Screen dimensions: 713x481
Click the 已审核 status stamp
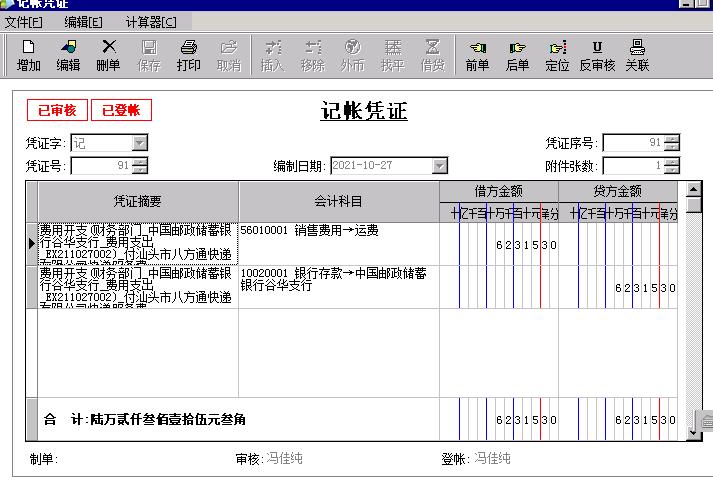click(56, 110)
